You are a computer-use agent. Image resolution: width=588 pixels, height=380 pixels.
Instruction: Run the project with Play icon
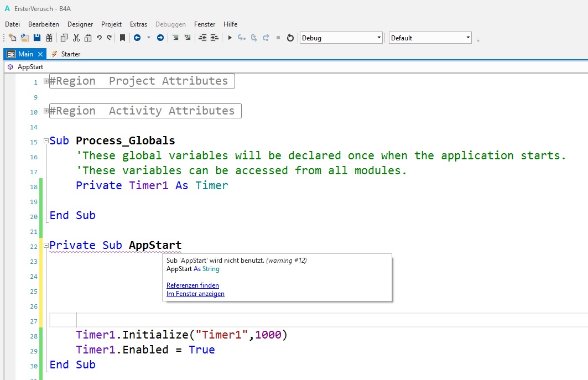[x=230, y=38]
